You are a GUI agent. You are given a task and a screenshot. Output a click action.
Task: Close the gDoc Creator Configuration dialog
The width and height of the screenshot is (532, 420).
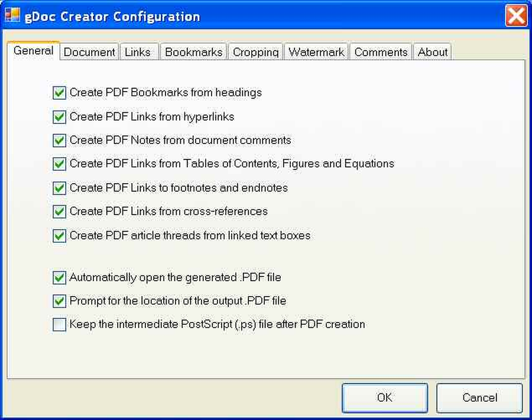click(x=515, y=15)
